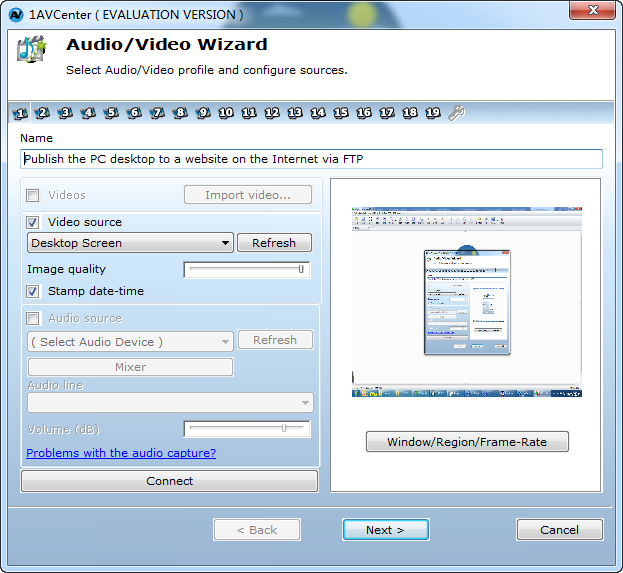
Task: Open the wrench settings icon
Action: [x=456, y=113]
